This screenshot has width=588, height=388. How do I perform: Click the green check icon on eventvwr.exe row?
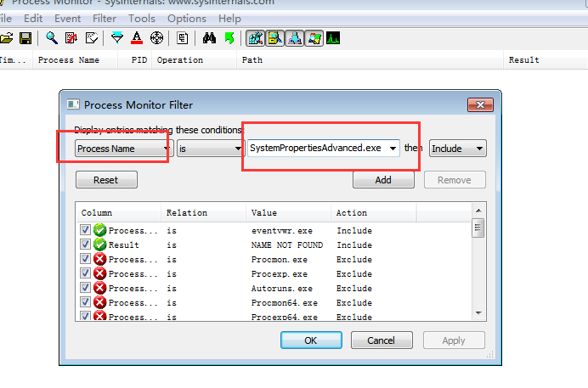pyautogui.click(x=99, y=230)
